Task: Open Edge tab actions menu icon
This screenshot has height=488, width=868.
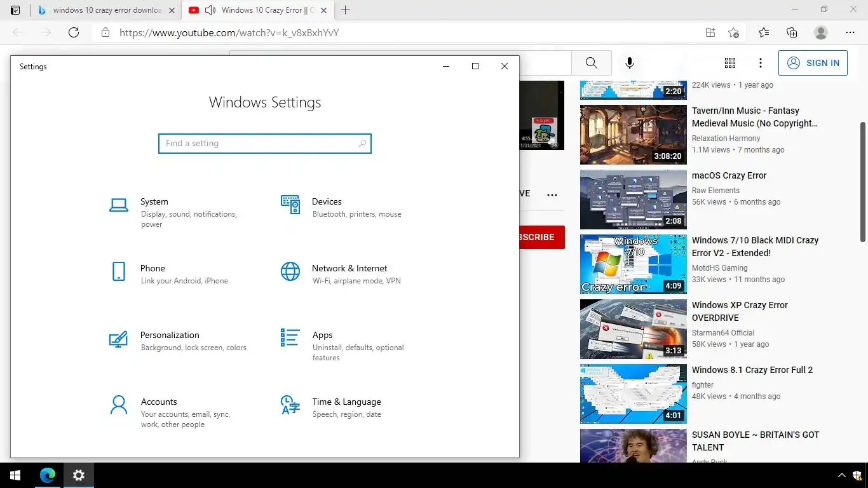Action: [x=15, y=10]
